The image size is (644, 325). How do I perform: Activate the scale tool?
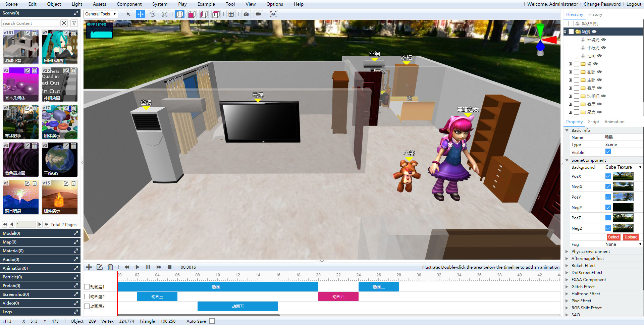pos(164,14)
